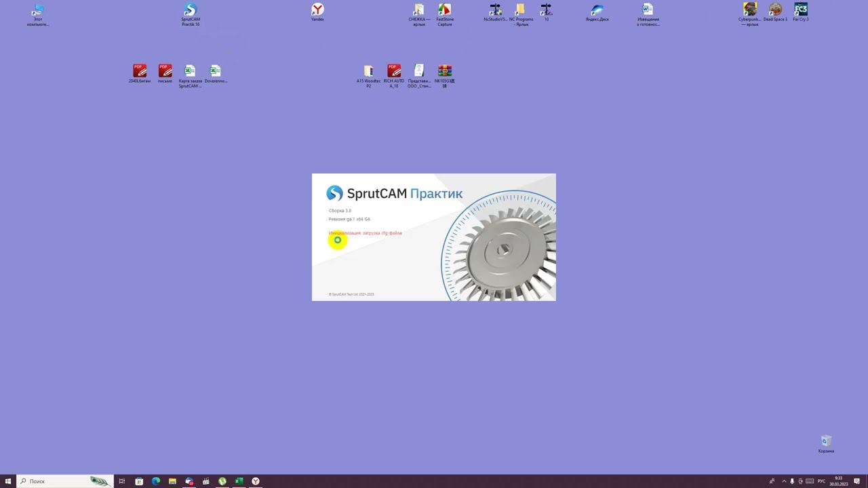The height and width of the screenshot is (488, 868).
Task: Select the desktop shortcut labeled 10
Action: pos(547,12)
